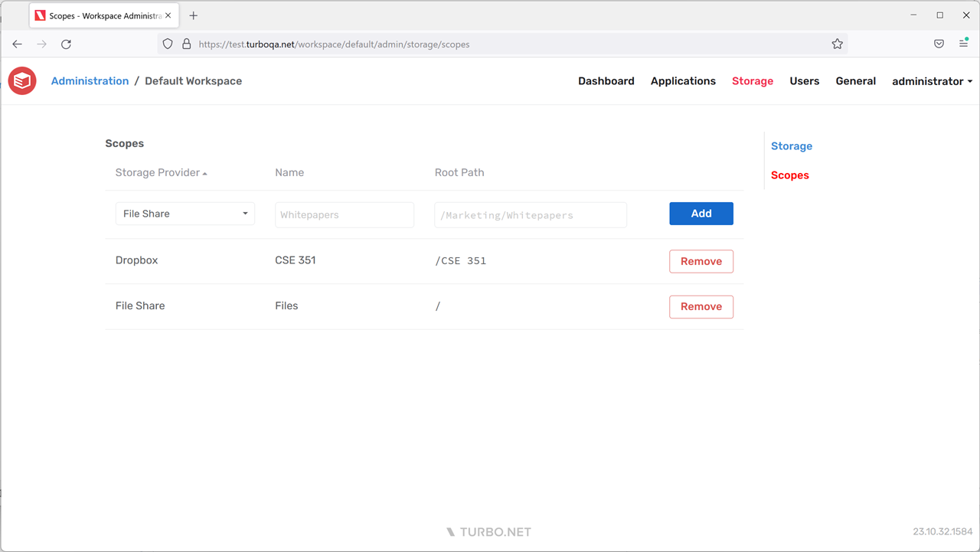Open a new tab with the plus icon
The width and height of the screenshot is (980, 552).
(x=193, y=15)
